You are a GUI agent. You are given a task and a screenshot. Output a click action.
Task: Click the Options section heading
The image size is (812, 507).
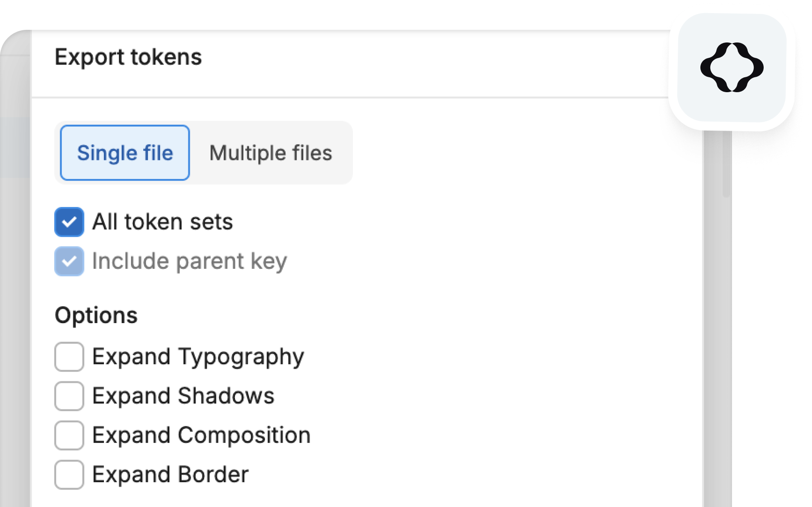(96, 315)
